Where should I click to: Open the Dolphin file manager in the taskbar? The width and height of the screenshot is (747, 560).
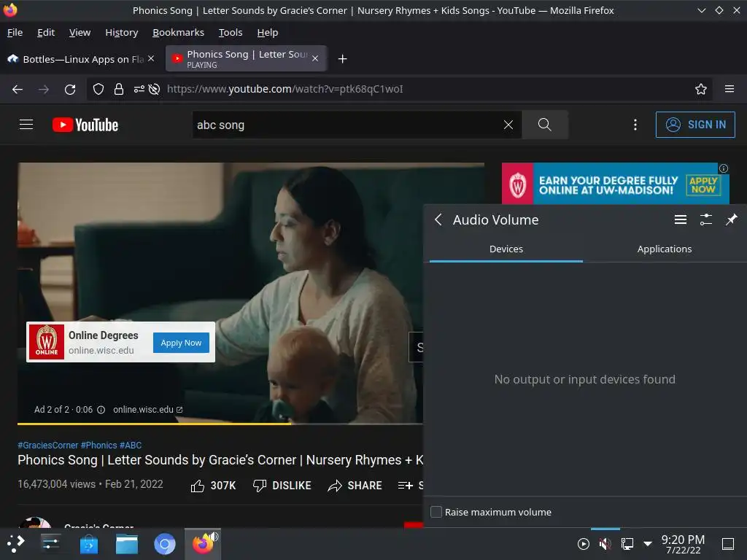click(x=127, y=543)
